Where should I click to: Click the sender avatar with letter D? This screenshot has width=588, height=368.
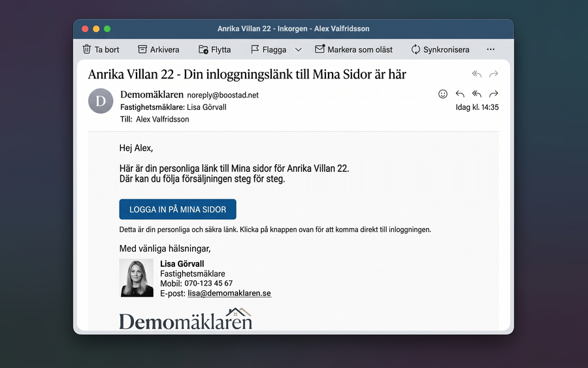coord(101,101)
